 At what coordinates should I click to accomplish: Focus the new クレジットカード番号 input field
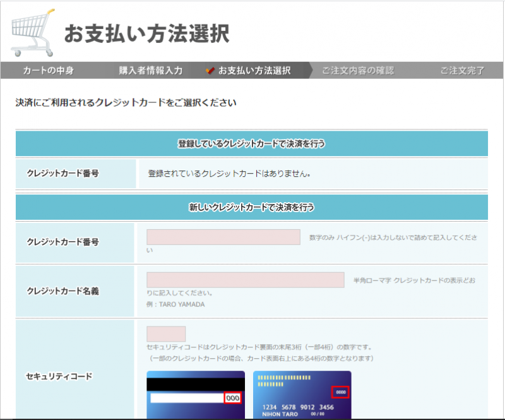click(x=223, y=237)
